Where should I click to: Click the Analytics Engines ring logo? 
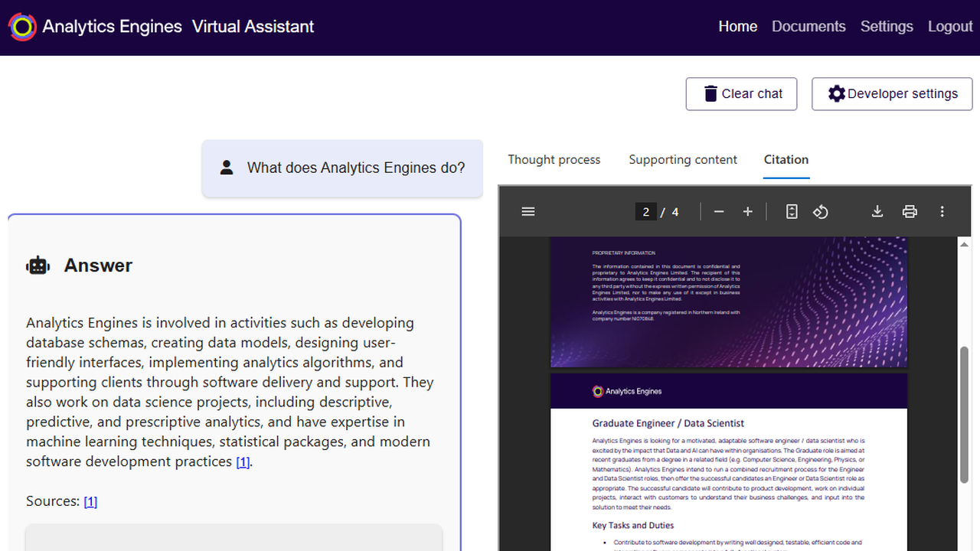[23, 27]
